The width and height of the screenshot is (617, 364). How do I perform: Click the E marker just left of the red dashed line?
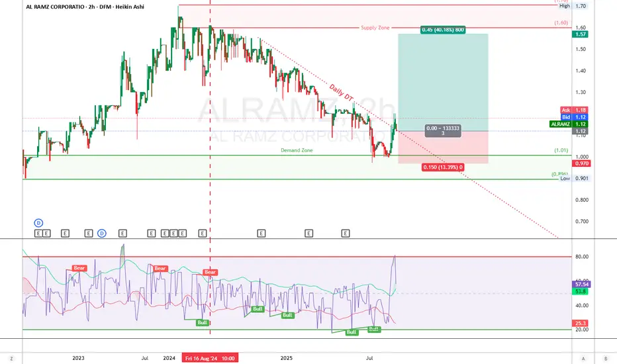coord(203,234)
